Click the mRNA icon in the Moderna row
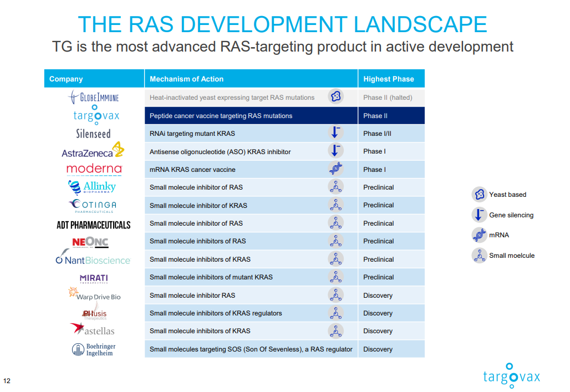 (335, 169)
